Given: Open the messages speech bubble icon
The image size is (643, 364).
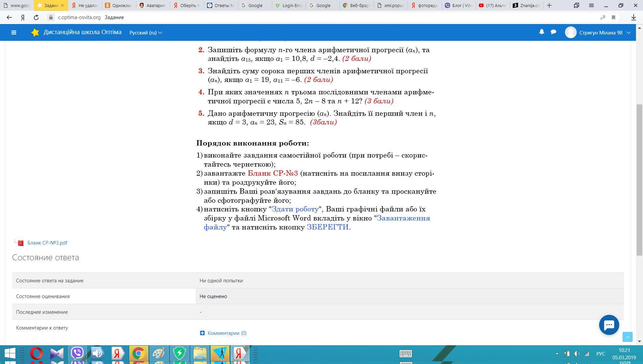Looking at the screenshot, I should tap(554, 32).
